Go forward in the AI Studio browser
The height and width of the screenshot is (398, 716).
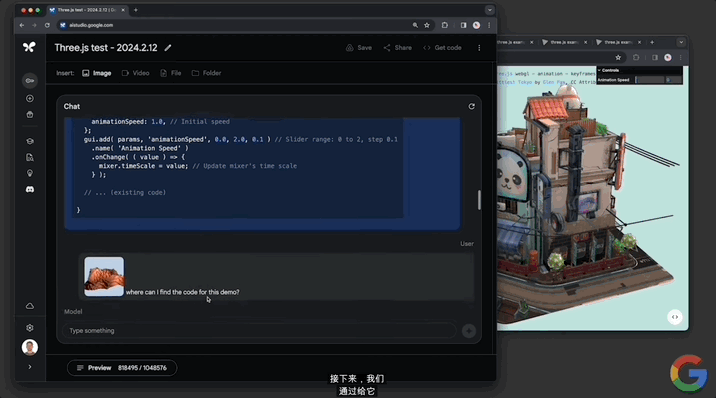tap(34, 25)
